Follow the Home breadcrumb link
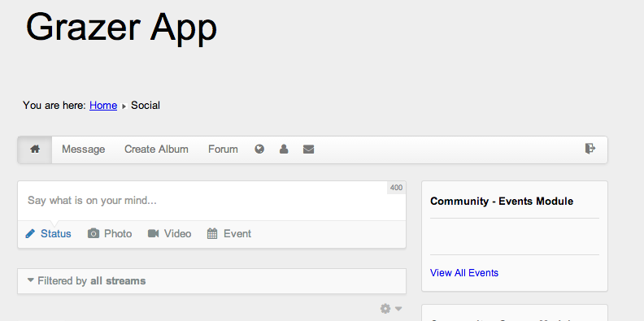Screen dimensions: 644x321 pyautogui.click(x=103, y=106)
